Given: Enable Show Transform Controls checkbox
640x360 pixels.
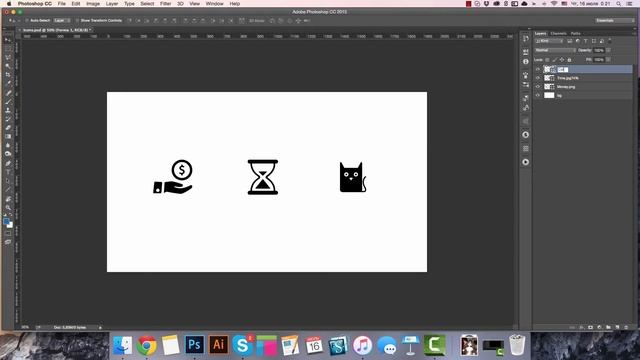Looking at the screenshot, I should pyautogui.click(x=77, y=20).
